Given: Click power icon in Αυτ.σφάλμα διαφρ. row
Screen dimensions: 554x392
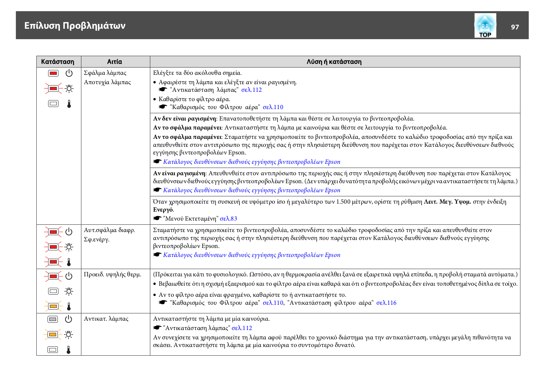Looking at the screenshot, I should tap(69, 232).
